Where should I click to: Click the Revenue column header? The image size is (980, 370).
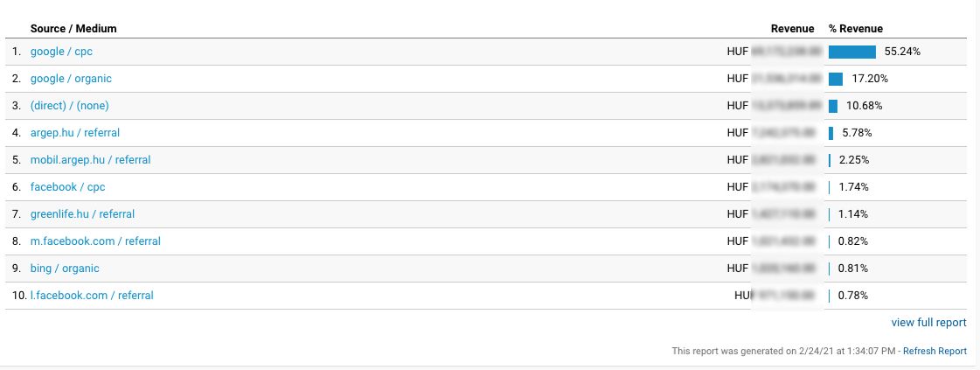click(x=792, y=29)
